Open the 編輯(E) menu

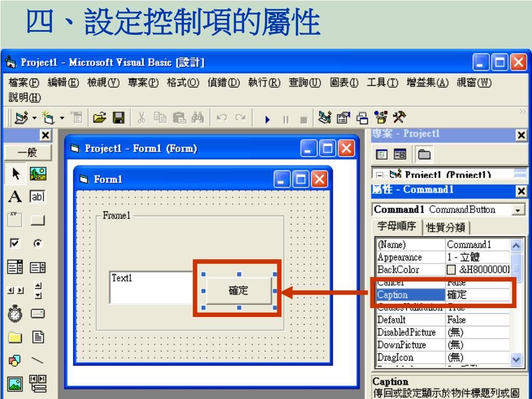[x=63, y=83]
